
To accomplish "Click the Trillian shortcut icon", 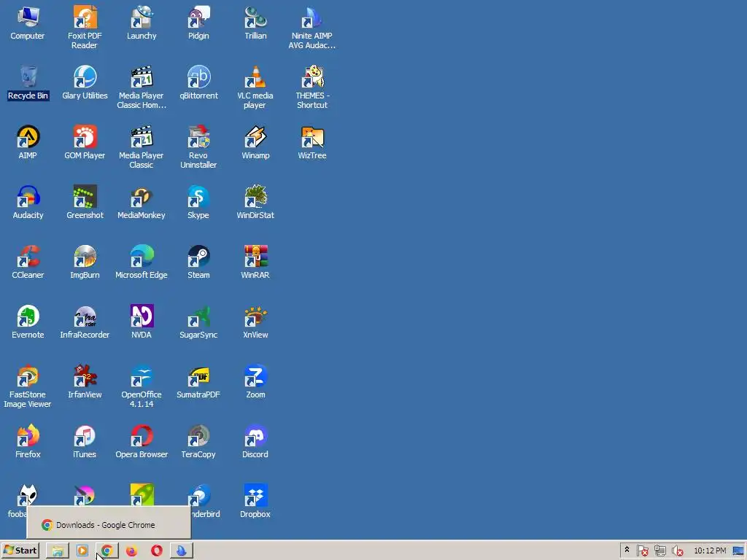I will pos(255,23).
